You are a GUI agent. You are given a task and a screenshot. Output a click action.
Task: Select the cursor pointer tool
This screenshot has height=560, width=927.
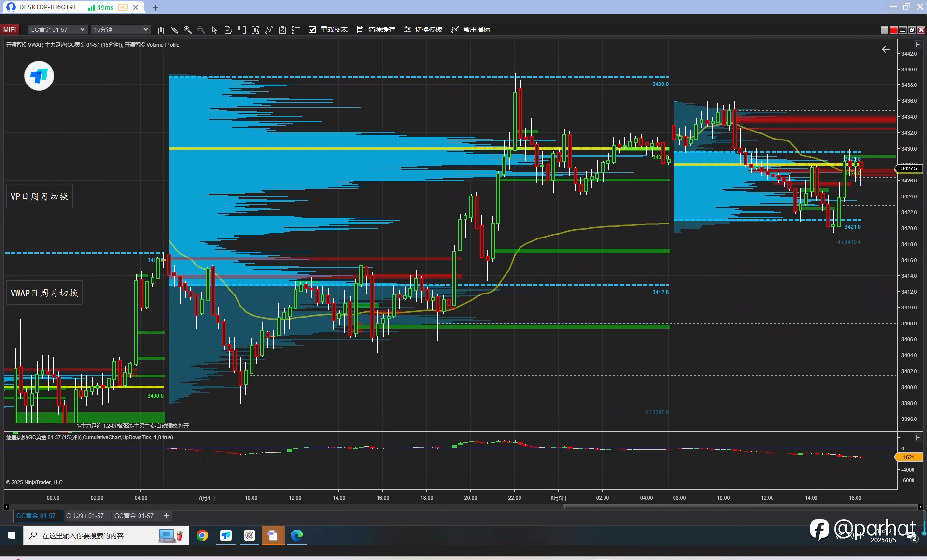215,30
